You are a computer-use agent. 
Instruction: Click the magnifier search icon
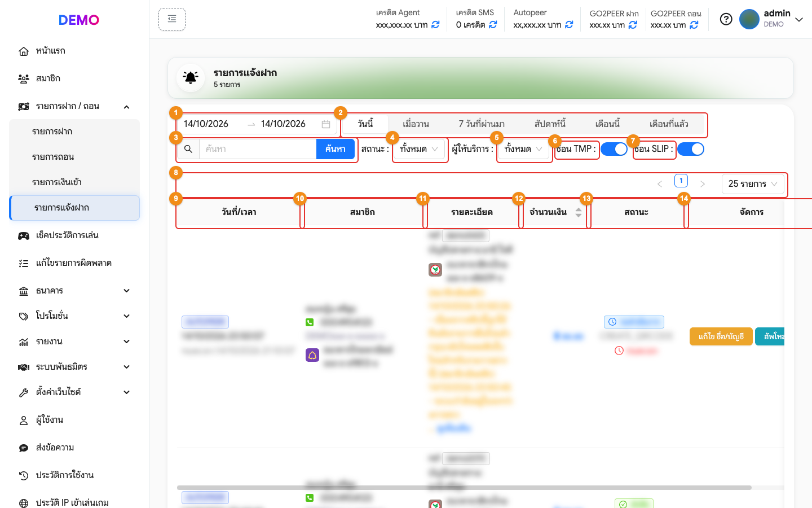tap(188, 149)
